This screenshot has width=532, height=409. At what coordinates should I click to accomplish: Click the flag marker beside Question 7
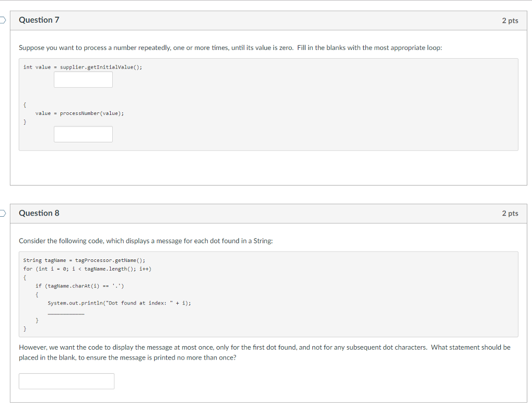[2, 19]
